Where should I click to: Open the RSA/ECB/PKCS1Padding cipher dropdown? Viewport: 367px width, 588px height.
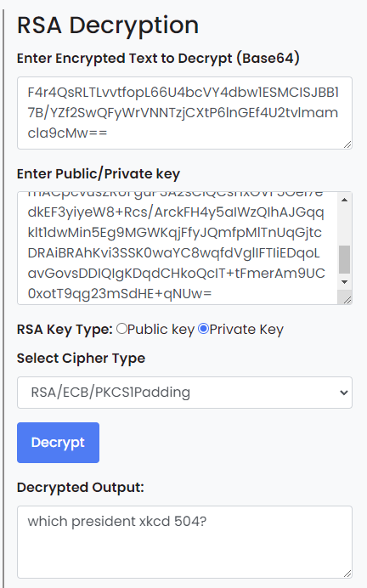coord(184,393)
